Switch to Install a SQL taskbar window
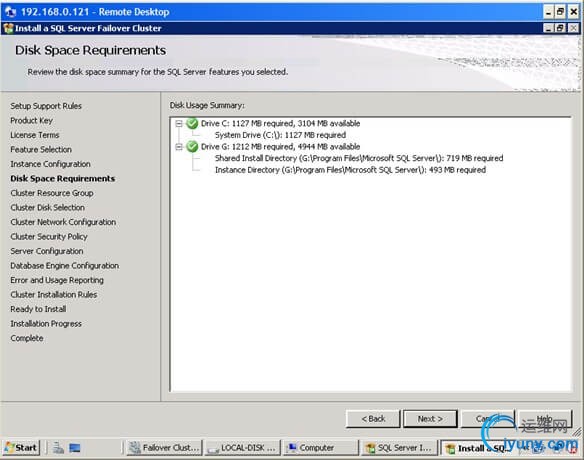 (477, 448)
